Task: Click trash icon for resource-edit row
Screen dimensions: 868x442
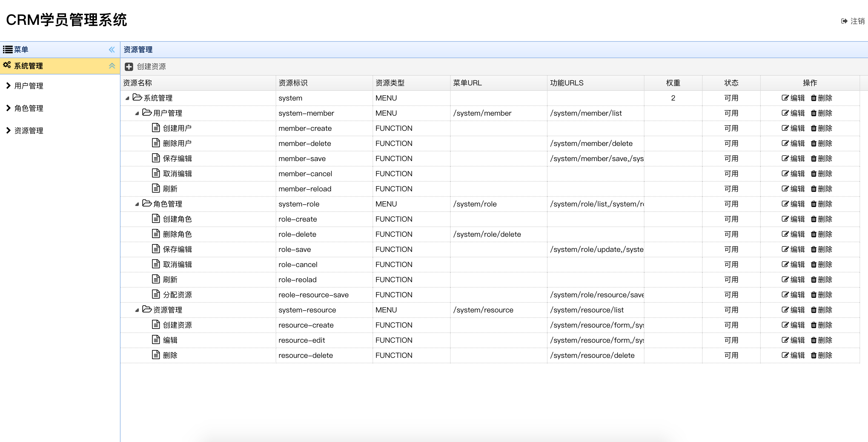Action: coord(813,340)
